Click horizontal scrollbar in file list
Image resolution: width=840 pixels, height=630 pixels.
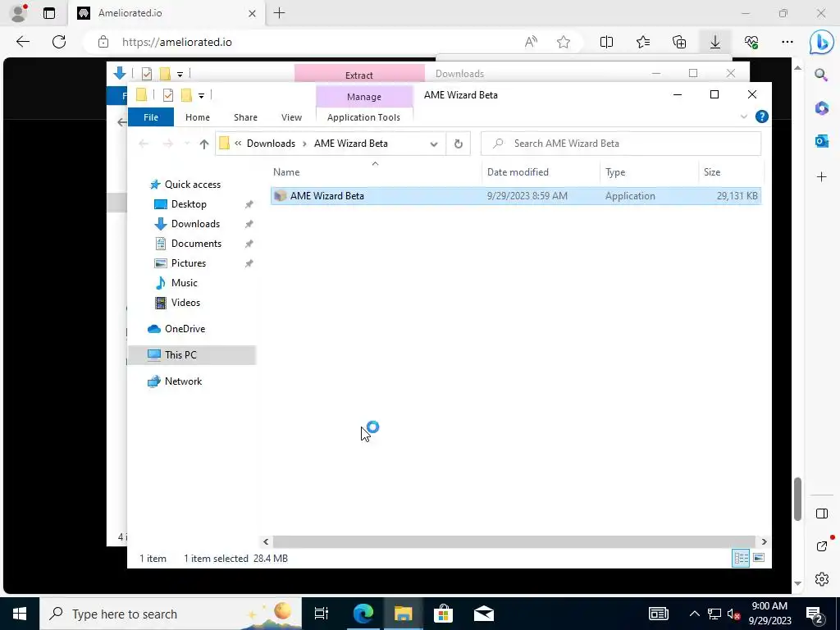pyautogui.click(x=514, y=541)
